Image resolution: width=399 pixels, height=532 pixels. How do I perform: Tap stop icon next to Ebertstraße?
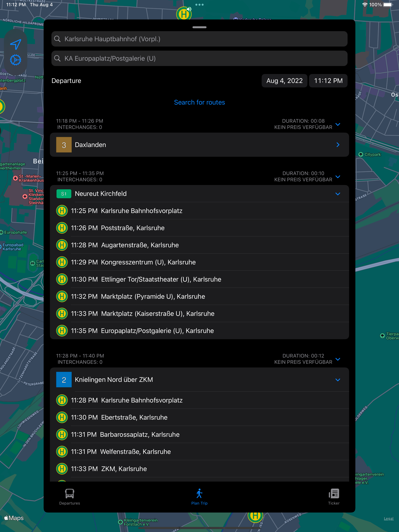click(62, 417)
